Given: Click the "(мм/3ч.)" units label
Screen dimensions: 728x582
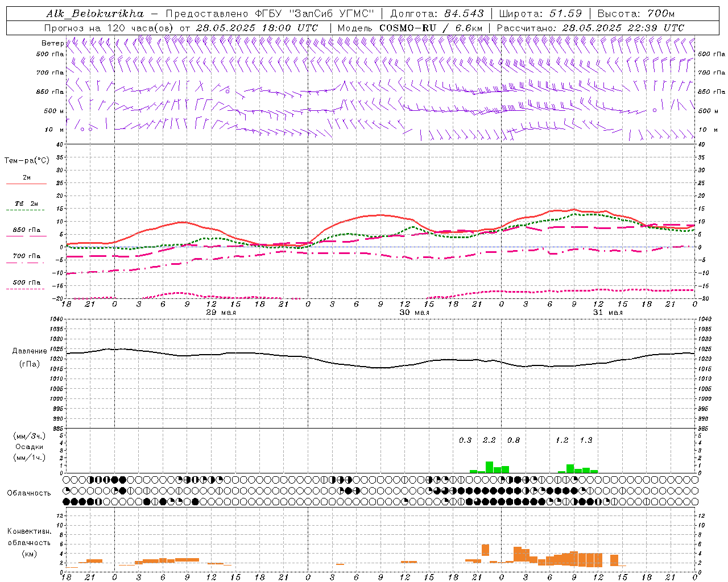Looking at the screenshot, I should pyautogui.click(x=29, y=436).
